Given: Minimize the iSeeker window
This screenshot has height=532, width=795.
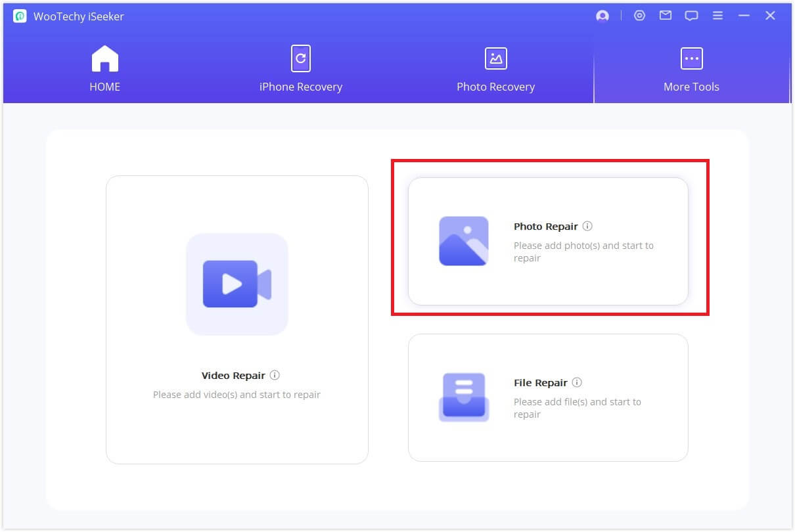Looking at the screenshot, I should tap(744, 16).
